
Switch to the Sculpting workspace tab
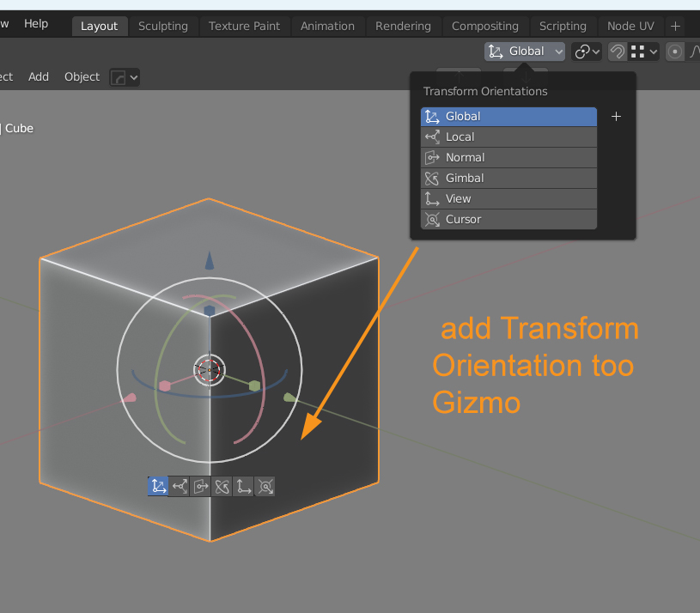point(163,27)
